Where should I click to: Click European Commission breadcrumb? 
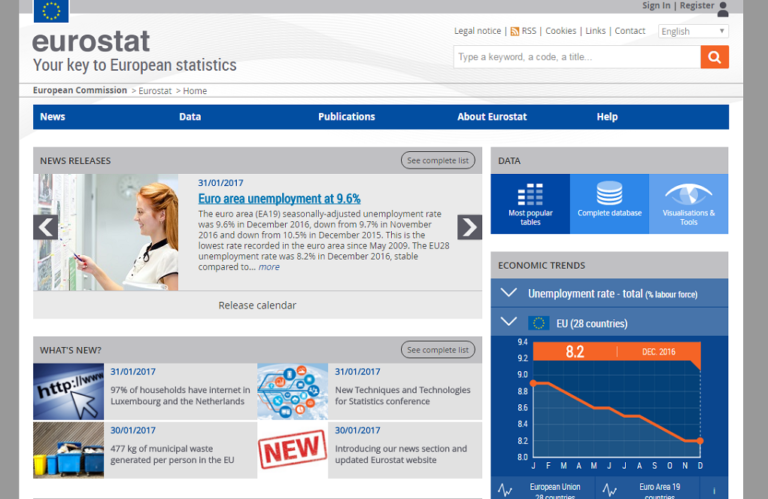coord(80,90)
